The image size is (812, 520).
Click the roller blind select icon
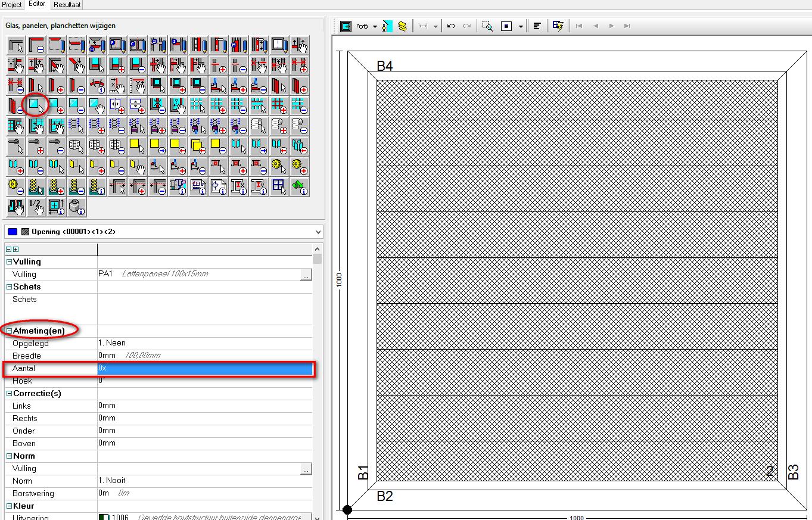pyautogui.click(x=259, y=126)
